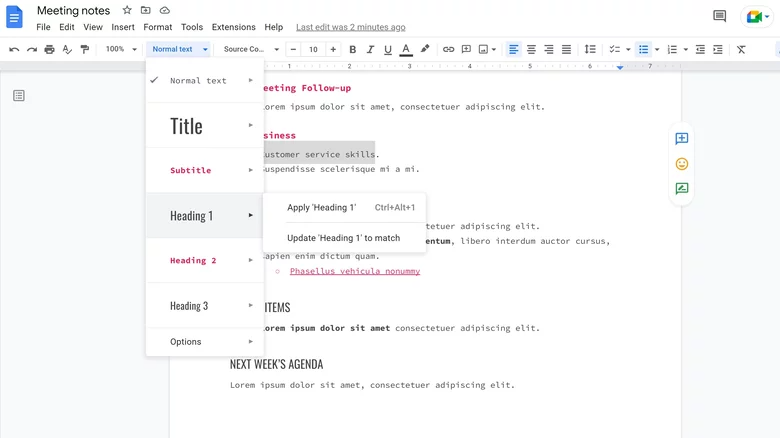The width and height of the screenshot is (780, 438).
Task: Show the document outline icon
Action: point(19,96)
